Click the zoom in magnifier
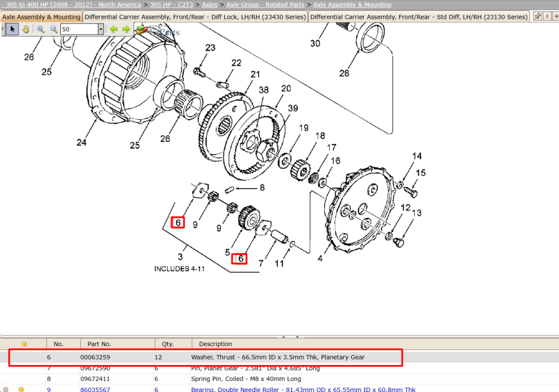 point(41,29)
